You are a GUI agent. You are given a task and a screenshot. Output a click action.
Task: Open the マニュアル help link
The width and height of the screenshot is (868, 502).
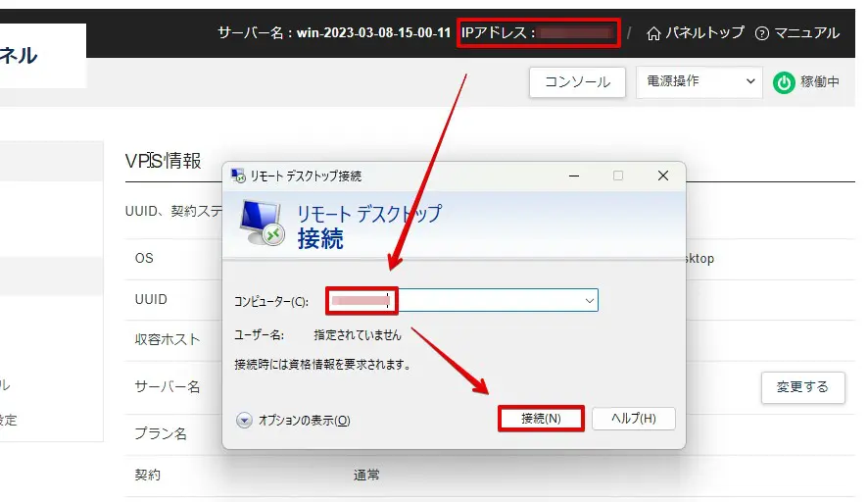797,33
